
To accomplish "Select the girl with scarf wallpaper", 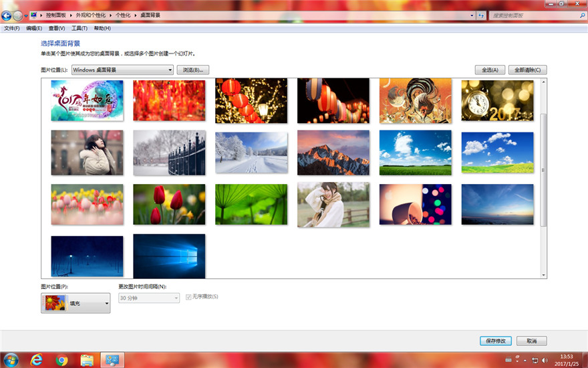I will point(333,204).
